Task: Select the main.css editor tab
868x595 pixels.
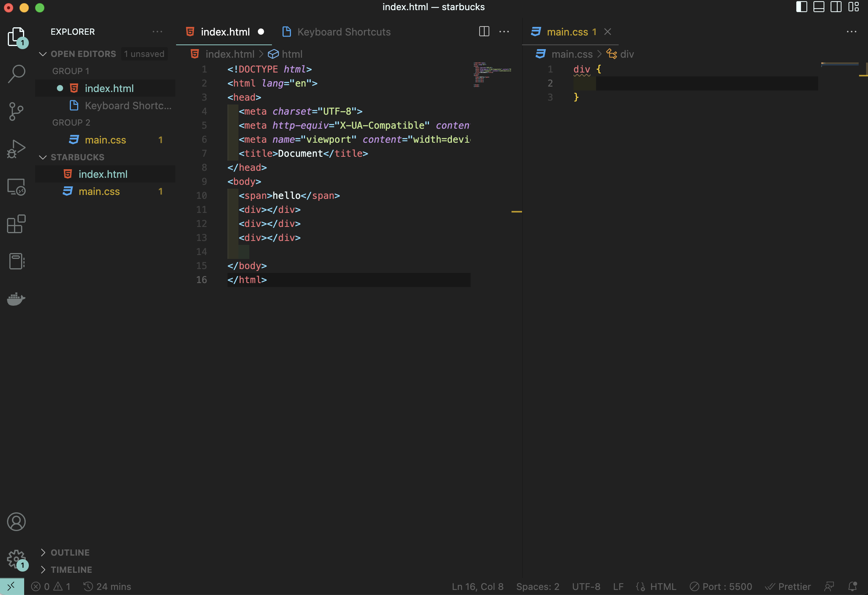Action: pos(566,32)
